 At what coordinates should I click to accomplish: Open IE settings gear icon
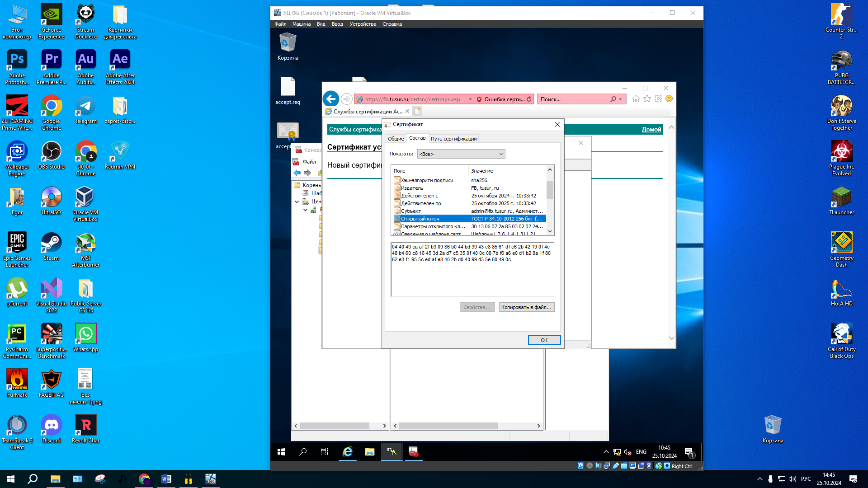tap(658, 99)
